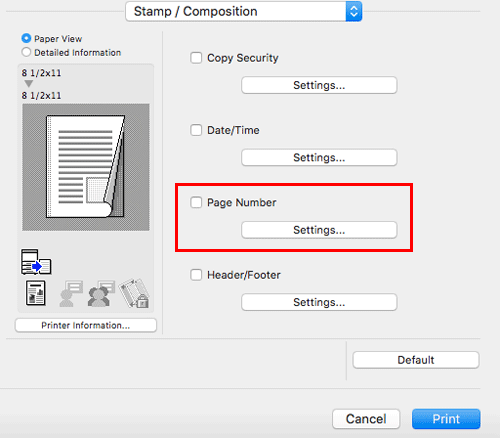Select the Paper View radio button
This screenshot has height=438, width=500.
(26, 39)
